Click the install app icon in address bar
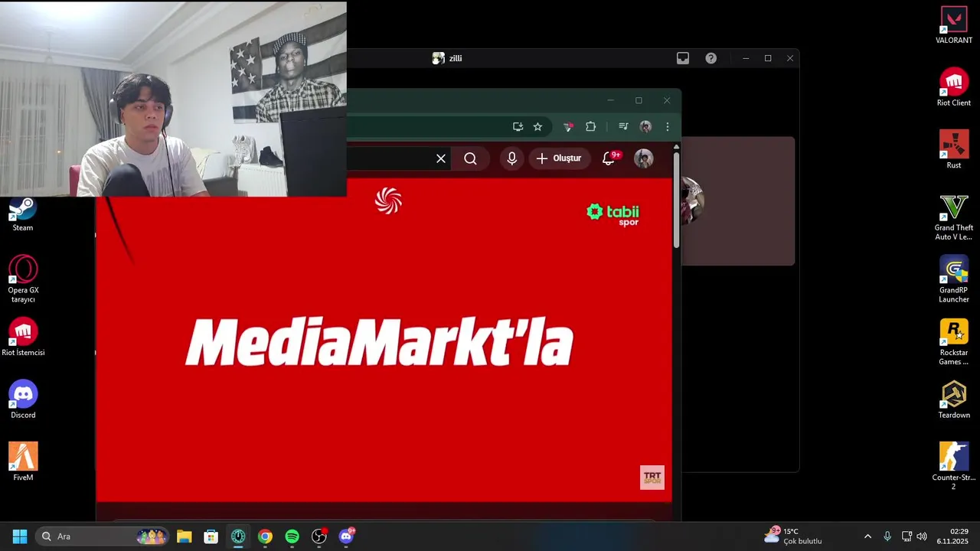The image size is (980, 551). pos(518,127)
